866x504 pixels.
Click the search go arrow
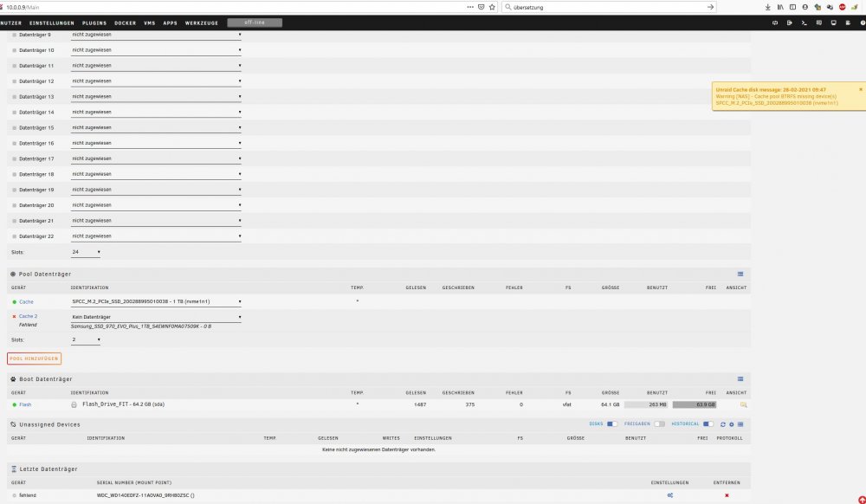710,7
